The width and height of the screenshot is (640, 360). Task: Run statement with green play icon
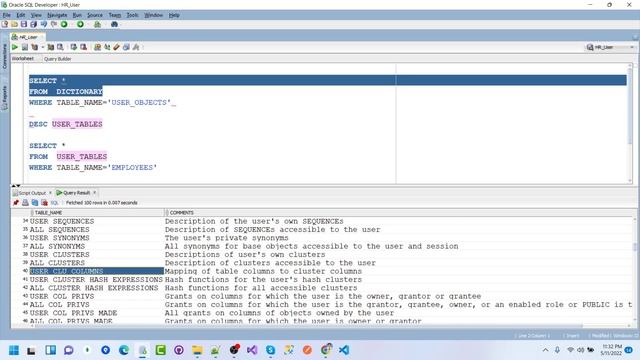[x=15, y=47]
